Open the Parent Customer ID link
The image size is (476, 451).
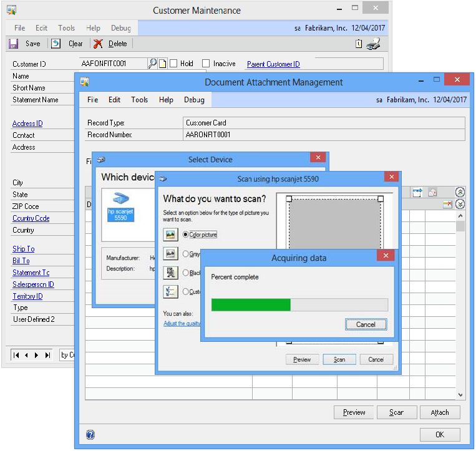point(273,64)
